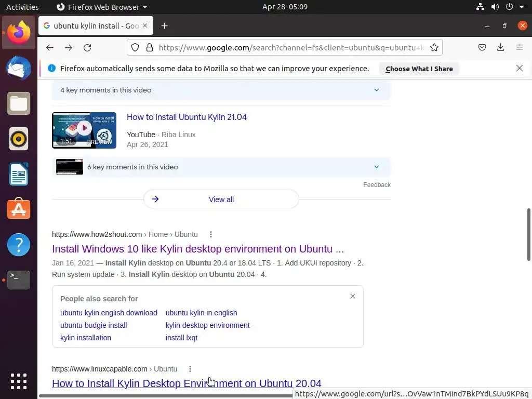Go forward to the next page
The width and height of the screenshot is (532, 399).
coord(69,47)
